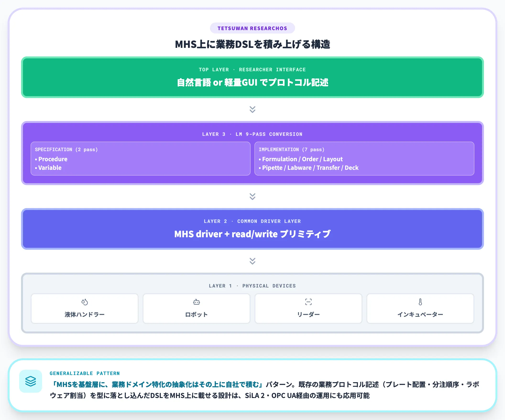505x420 pixels.
Task: Click the double chevron below Layer 2 block
Action: tap(252, 261)
